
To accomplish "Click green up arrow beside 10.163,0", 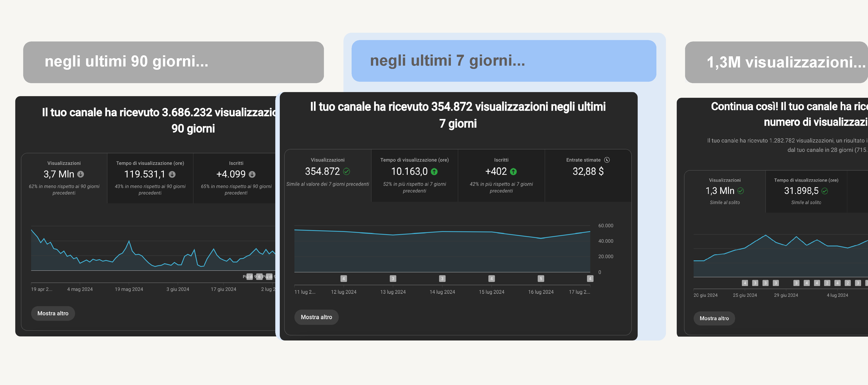I will tap(434, 172).
